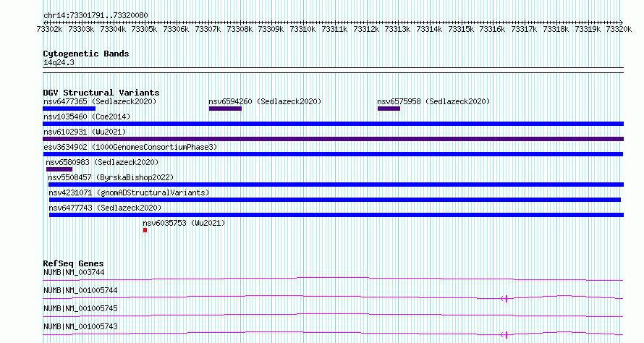This screenshot has height=343, width=644.
Task: Select the blue bar under nsv6477365
Action: point(69,109)
